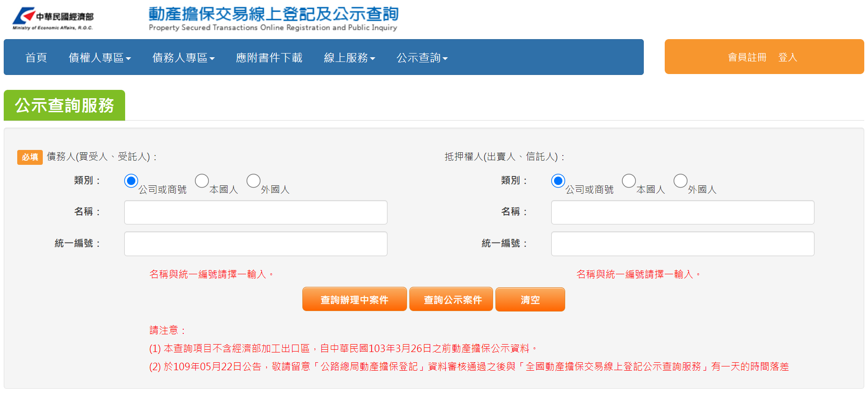Choose mortgagee 本國人 radio option
868x393 pixels.
629,181
